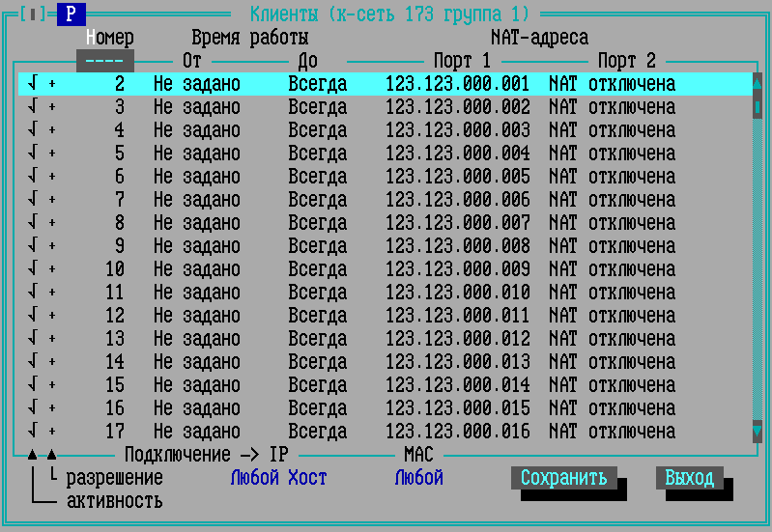Open the start time 'Не задано' for client 3

(x=196, y=107)
